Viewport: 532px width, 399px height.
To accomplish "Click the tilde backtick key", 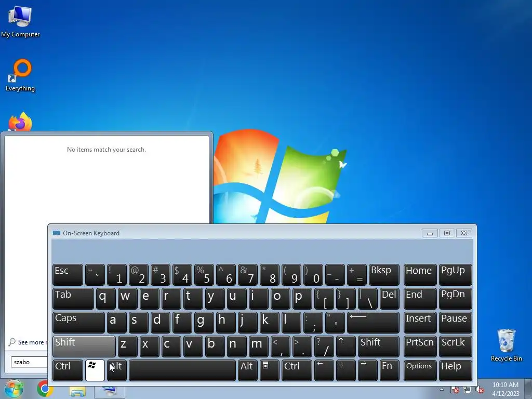I will pyautogui.click(x=95, y=274).
